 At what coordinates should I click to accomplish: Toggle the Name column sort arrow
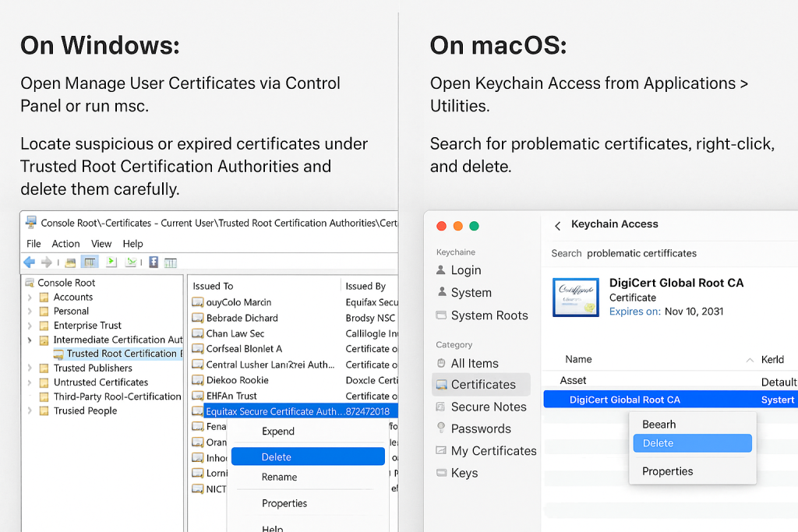point(750,360)
